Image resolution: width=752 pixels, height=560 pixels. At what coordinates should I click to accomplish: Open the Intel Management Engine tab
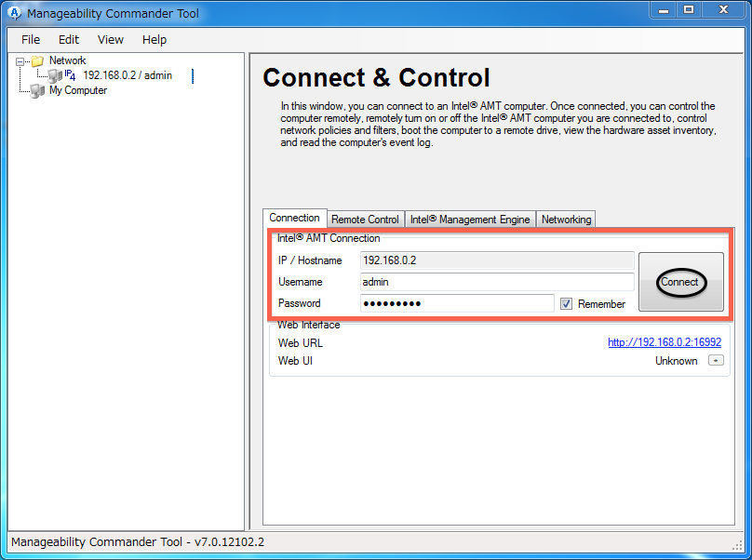coord(470,220)
